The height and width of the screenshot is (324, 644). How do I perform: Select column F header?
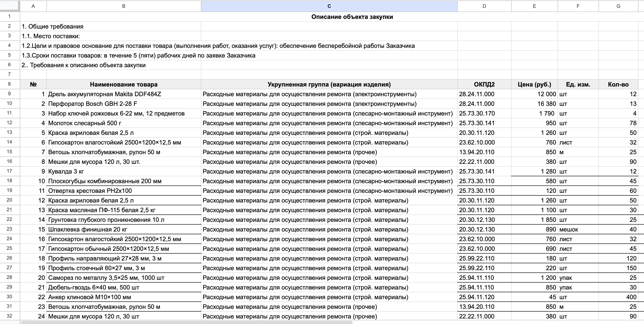coord(578,6)
